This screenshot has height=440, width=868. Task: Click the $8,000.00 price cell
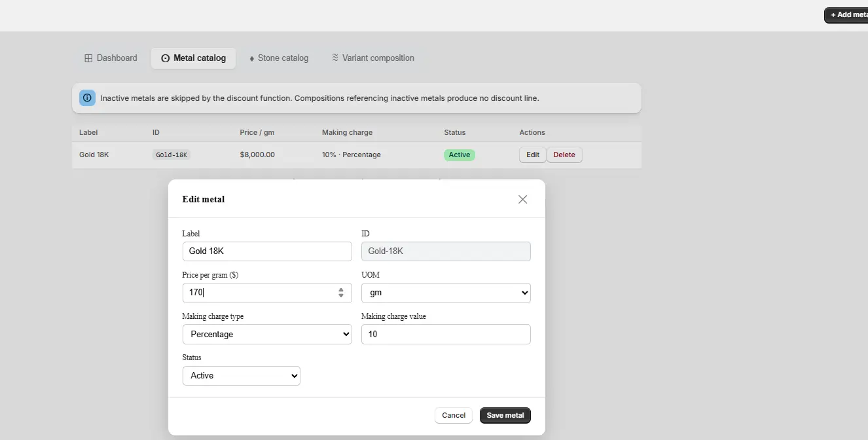(257, 155)
